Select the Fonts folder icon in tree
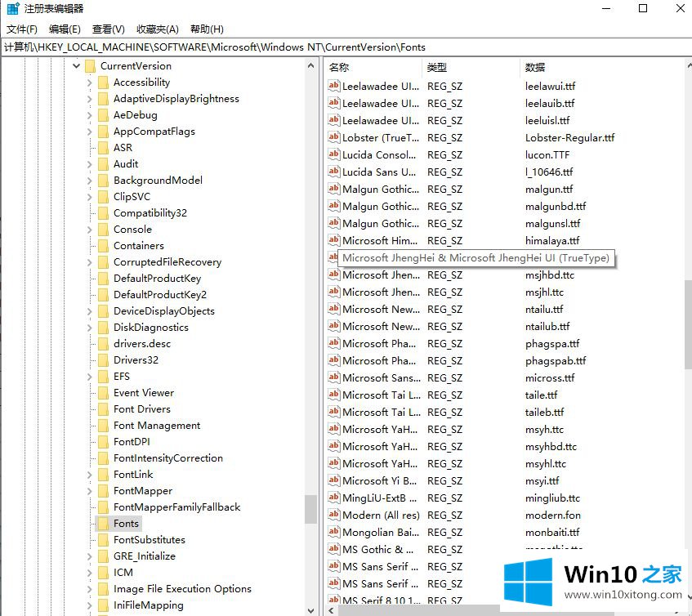Screen dimensions: 692x616 (103, 524)
